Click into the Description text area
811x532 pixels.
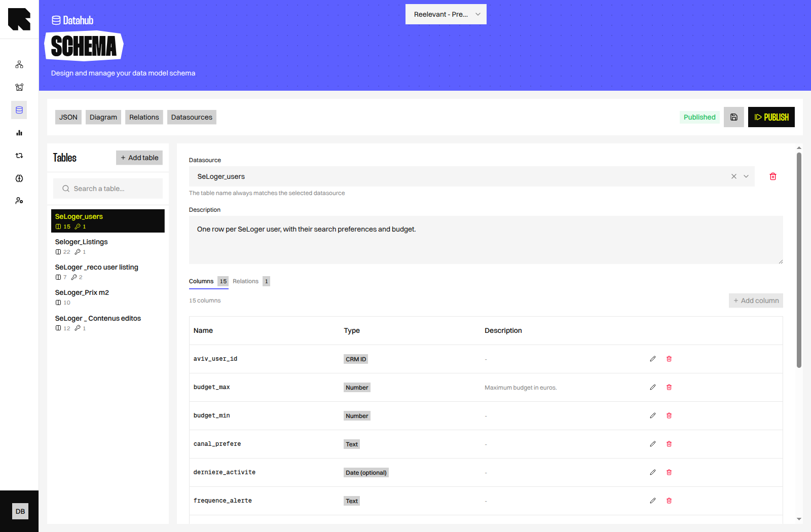(486, 240)
